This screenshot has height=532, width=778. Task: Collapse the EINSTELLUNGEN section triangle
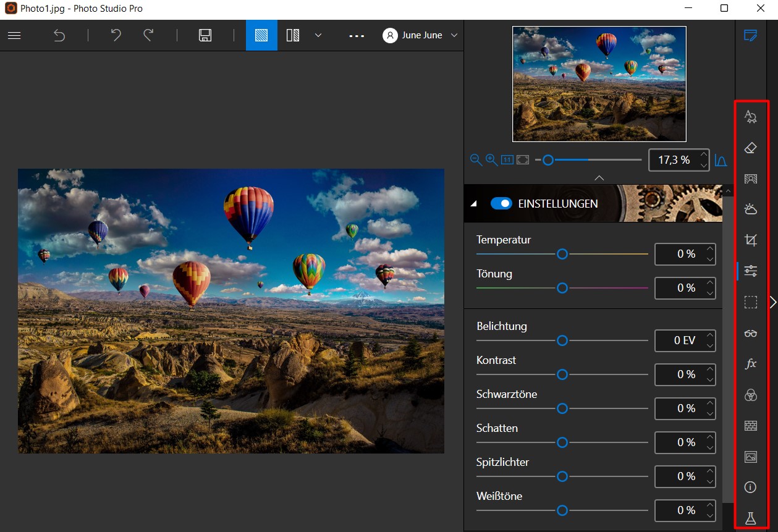(x=474, y=204)
